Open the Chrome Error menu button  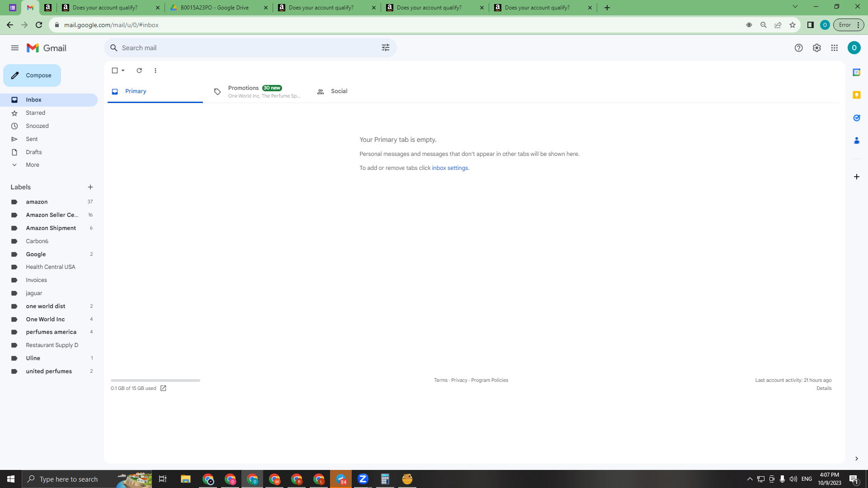849,25
